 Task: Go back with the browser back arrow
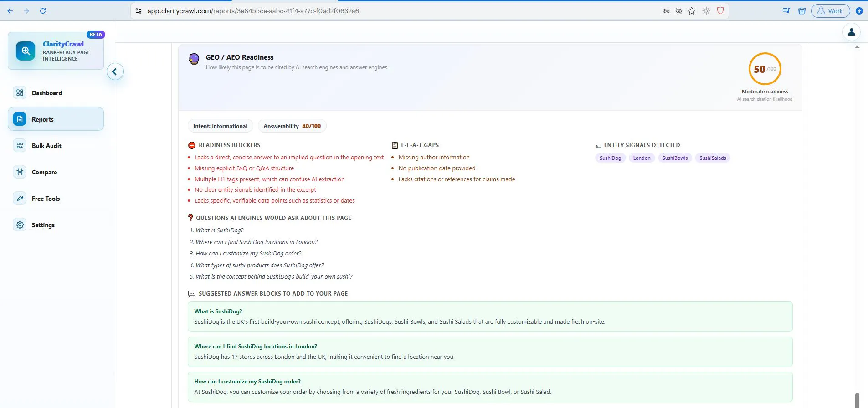(10, 11)
